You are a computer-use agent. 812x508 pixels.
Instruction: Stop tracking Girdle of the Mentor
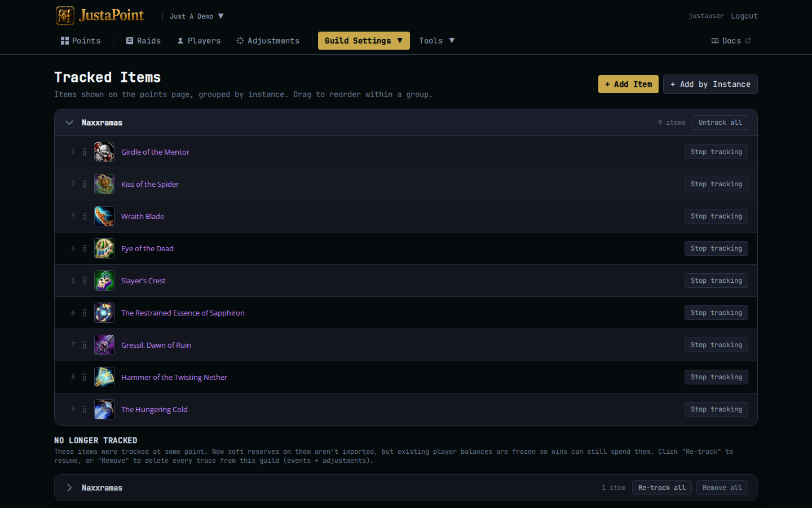(x=716, y=152)
